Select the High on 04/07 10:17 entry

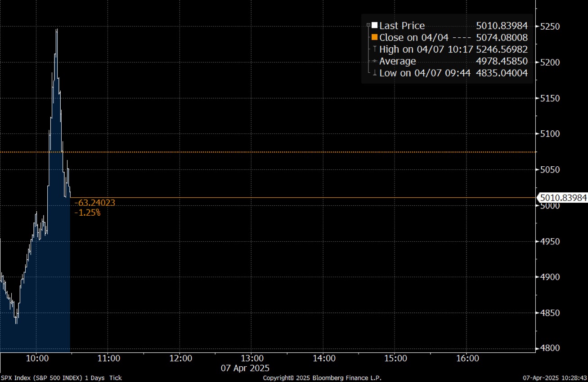pos(425,49)
